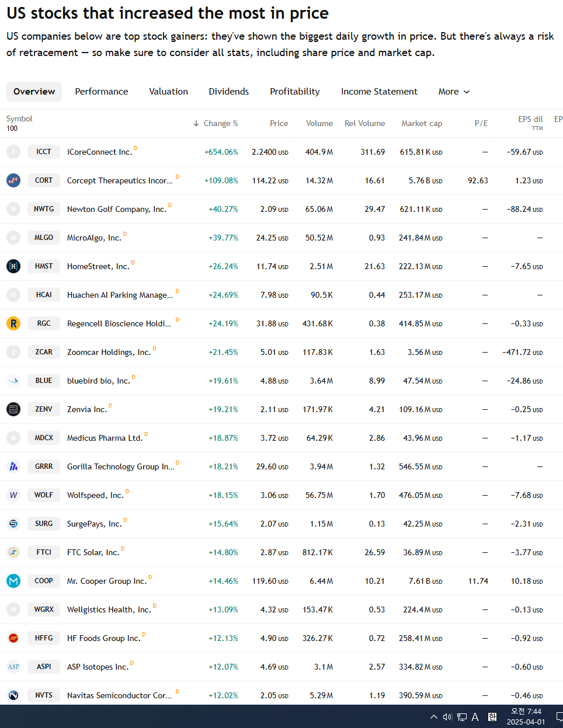Click the FTC Solar logo icon
563x728 pixels.
coord(13,552)
